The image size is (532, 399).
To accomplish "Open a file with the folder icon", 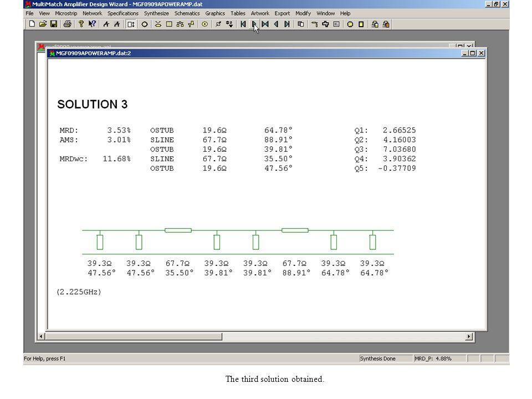I will (43, 24).
